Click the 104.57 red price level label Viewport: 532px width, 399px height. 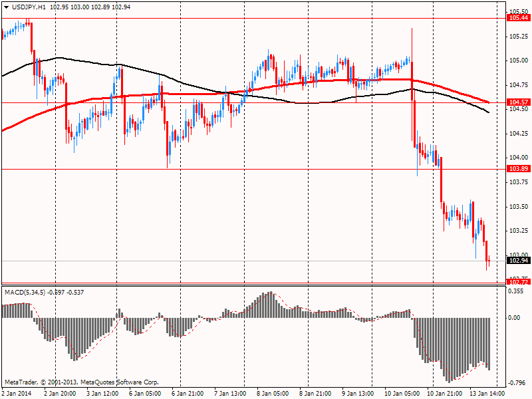click(x=519, y=102)
